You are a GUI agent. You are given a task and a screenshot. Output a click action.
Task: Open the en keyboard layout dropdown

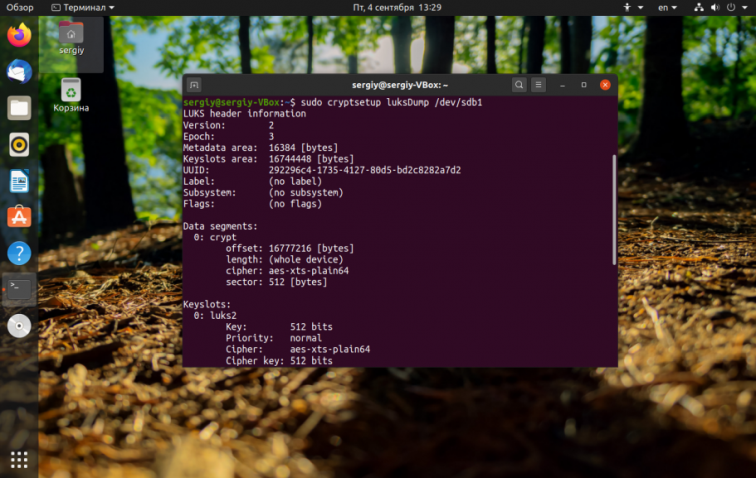[667, 7]
